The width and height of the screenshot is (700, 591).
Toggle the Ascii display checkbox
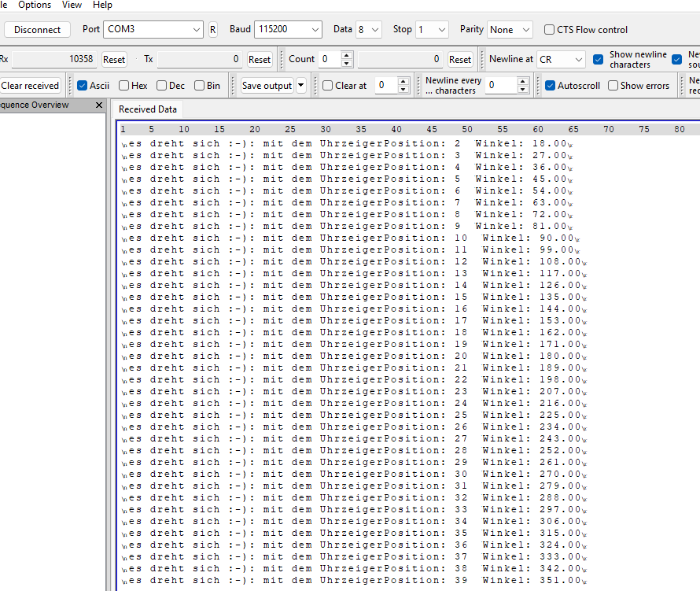[82, 86]
